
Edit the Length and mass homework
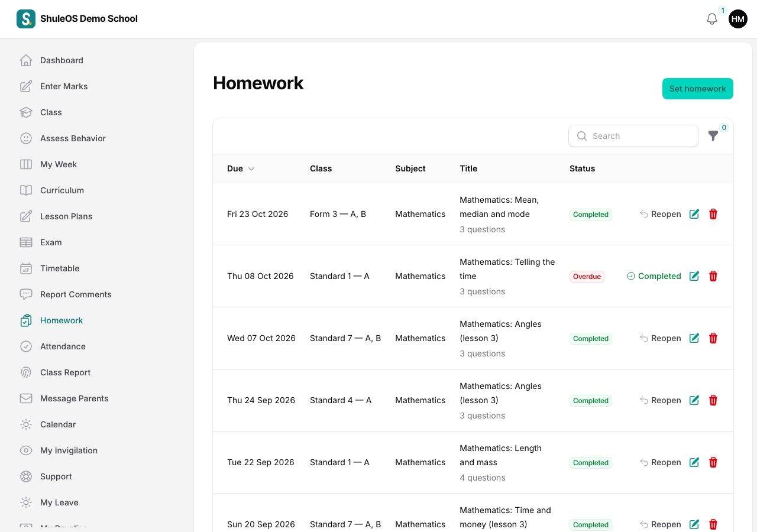tap(694, 462)
